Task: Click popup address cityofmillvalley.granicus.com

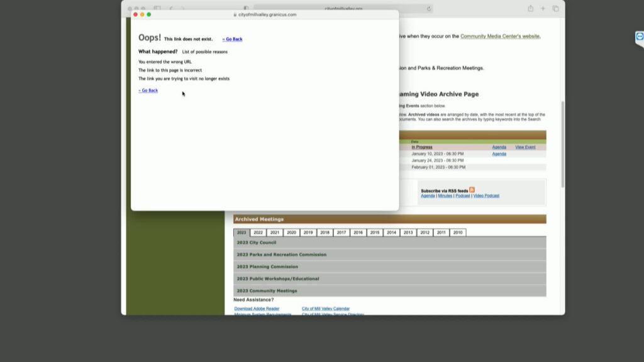Action: tap(267, 15)
